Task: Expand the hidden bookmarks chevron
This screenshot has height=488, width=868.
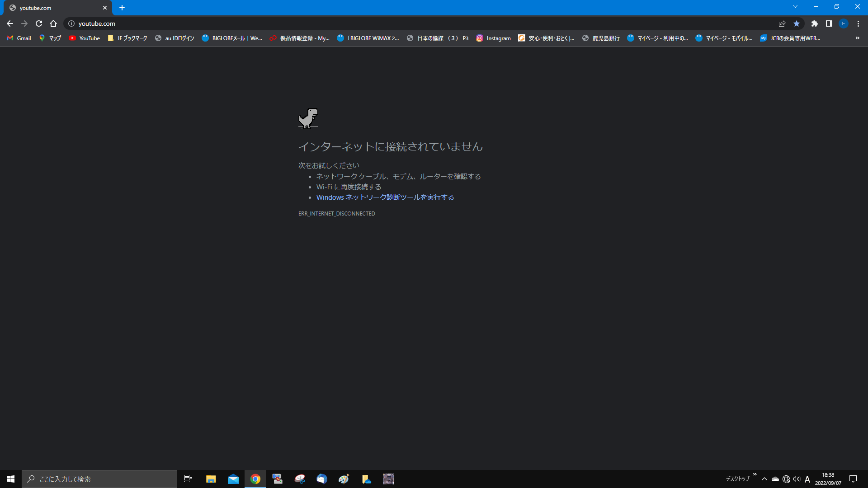Action: pyautogui.click(x=858, y=38)
